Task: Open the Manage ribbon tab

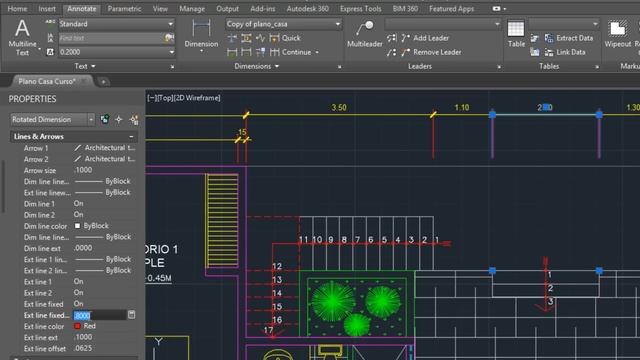Action: (192, 9)
